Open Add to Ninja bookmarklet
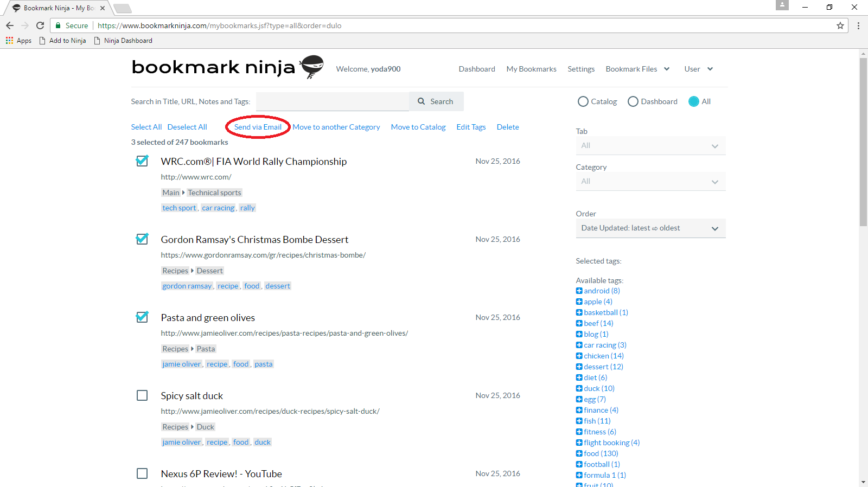The height and width of the screenshot is (487, 868). pos(63,41)
